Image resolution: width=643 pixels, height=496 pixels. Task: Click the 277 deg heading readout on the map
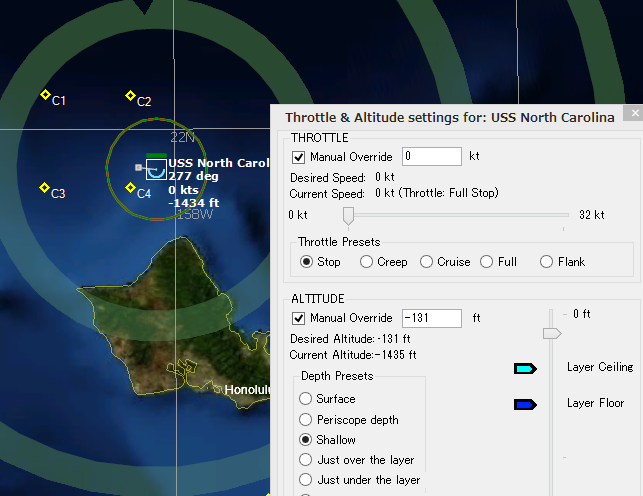(x=194, y=176)
